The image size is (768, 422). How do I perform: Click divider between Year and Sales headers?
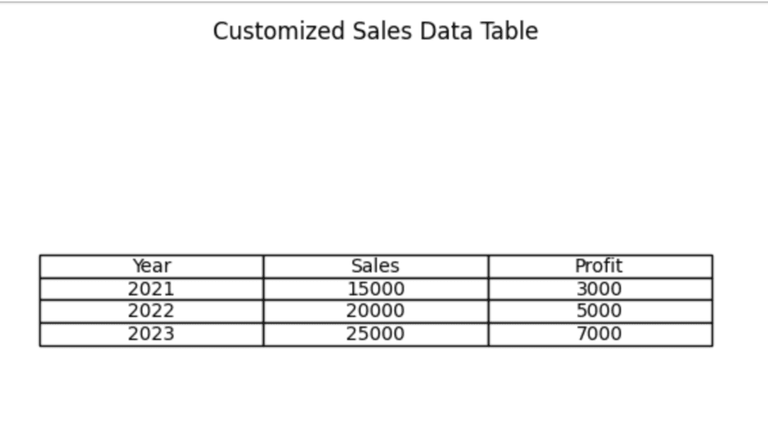[x=264, y=266]
